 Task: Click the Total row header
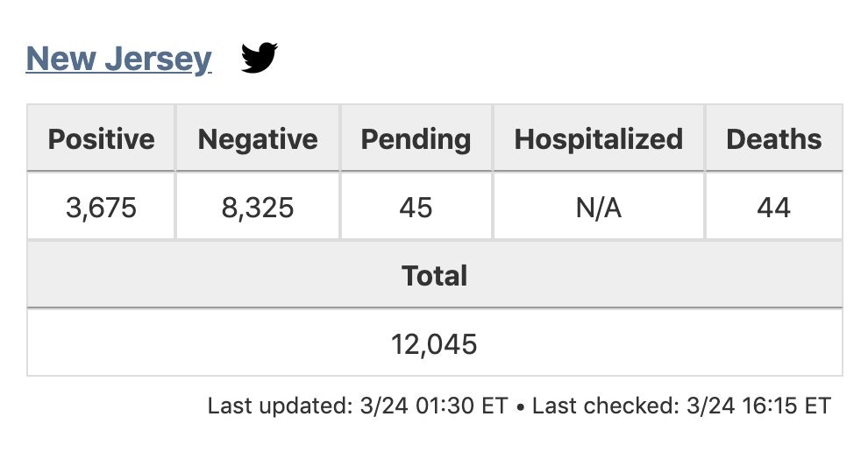pos(434,276)
